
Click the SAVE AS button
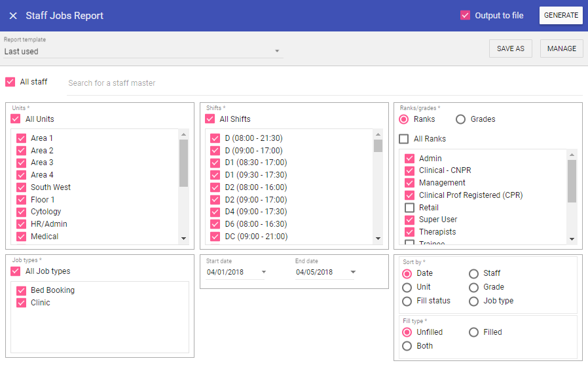point(510,48)
